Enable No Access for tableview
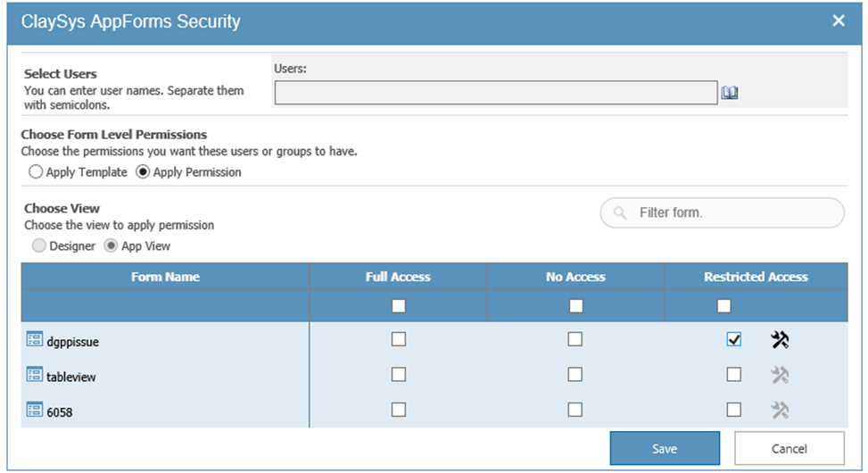 (x=575, y=375)
